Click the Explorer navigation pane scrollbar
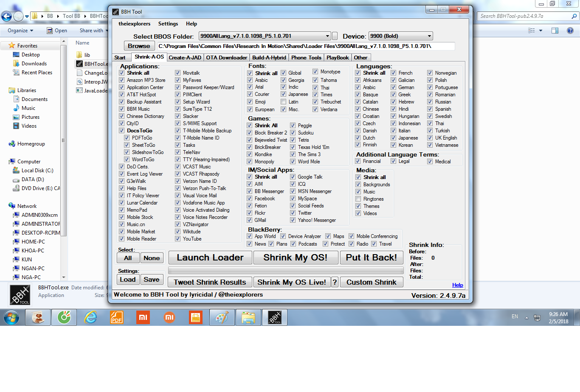This screenshot has height=392, width=580. click(x=64, y=159)
